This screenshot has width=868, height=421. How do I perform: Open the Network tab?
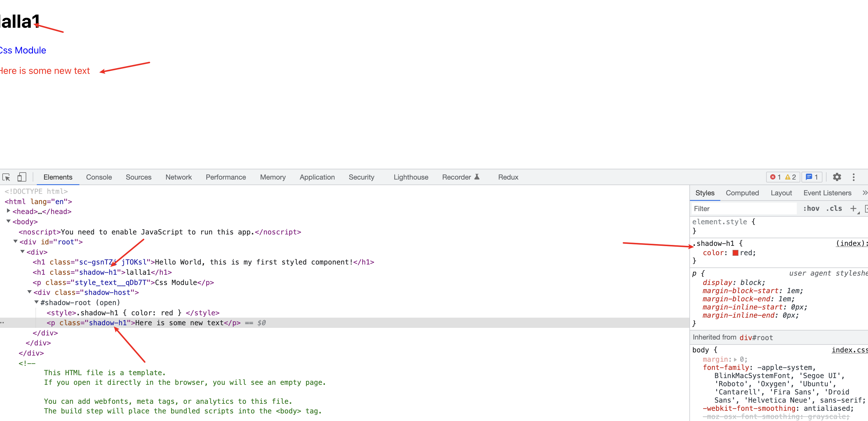point(179,177)
